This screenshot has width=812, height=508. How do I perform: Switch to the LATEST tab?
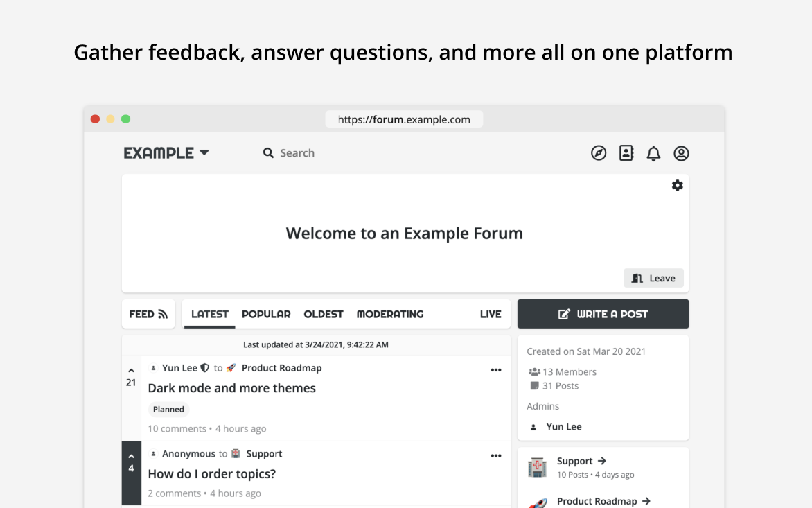[x=210, y=314]
